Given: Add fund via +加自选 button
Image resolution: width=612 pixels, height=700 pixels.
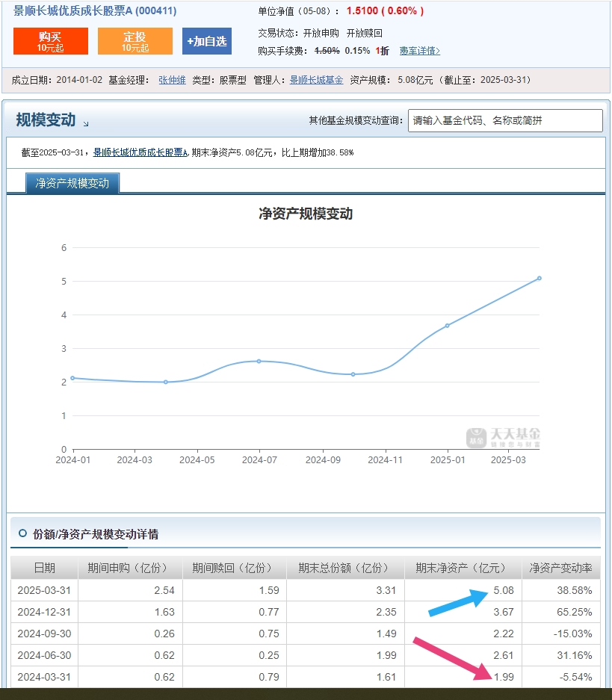Looking at the screenshot, I should click(207, 41).
